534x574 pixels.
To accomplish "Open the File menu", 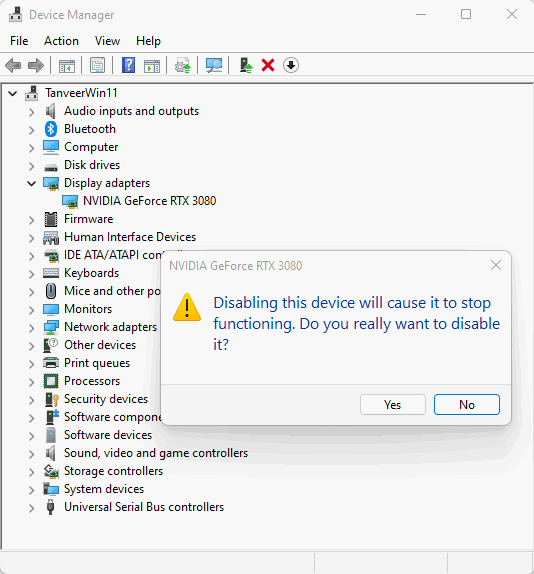I will 19,41.
